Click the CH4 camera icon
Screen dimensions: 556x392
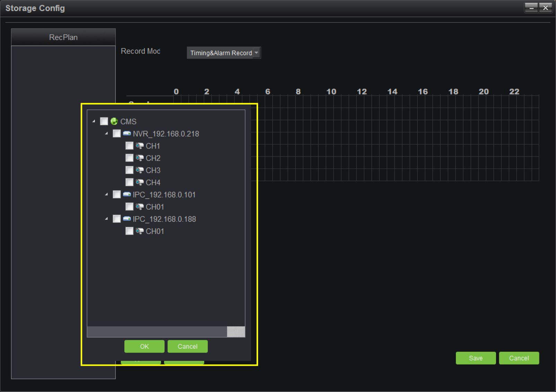tap(140, 182)
